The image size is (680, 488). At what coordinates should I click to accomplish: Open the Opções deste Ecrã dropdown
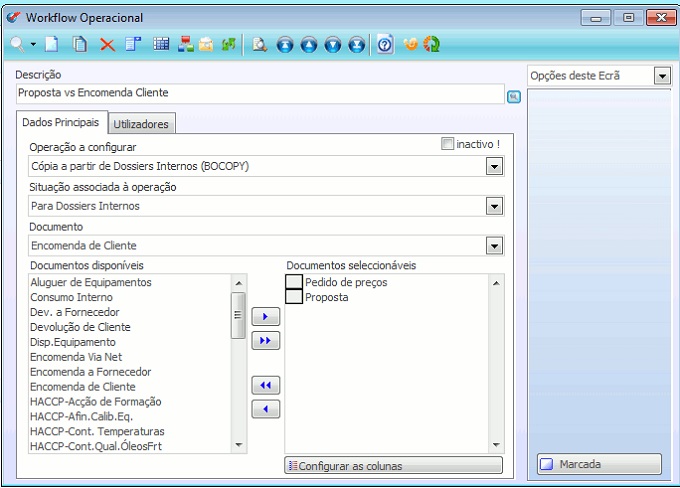(662, 76)
